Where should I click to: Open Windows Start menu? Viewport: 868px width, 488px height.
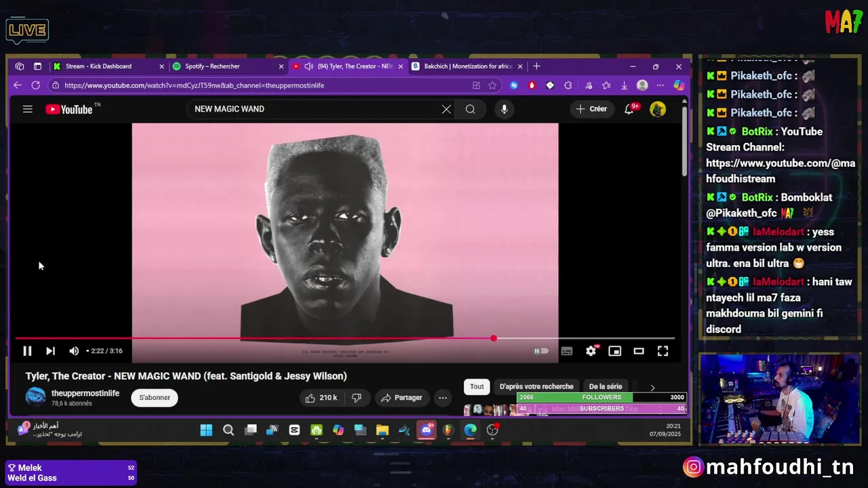(x=206, y=430)
